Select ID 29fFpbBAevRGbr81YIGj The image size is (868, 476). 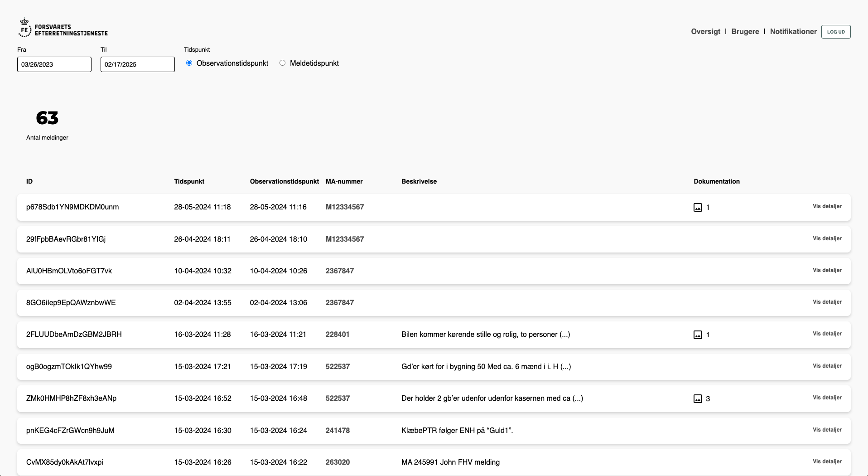(x=66, y=239)
